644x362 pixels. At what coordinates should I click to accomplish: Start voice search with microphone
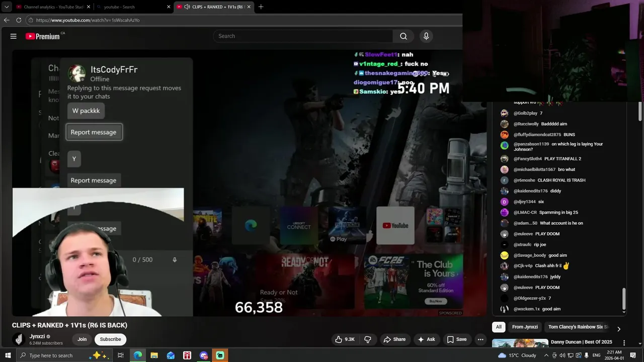point(426,36)
